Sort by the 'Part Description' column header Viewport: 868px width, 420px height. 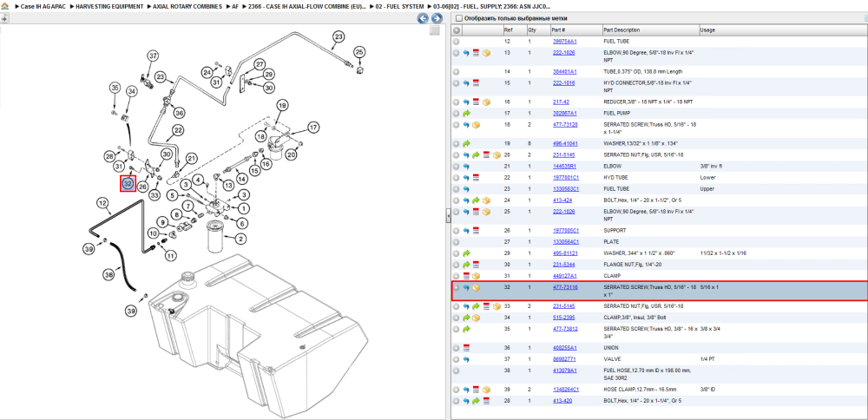point(650,30)
